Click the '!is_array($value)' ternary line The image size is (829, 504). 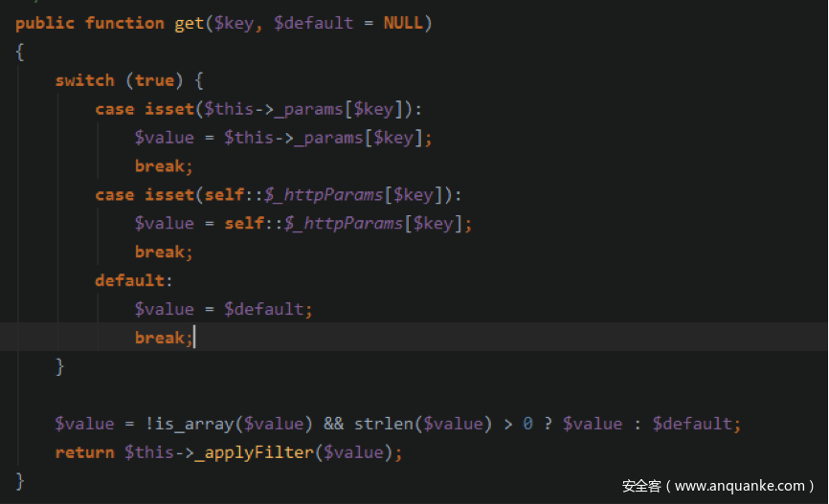click(397, 424)
